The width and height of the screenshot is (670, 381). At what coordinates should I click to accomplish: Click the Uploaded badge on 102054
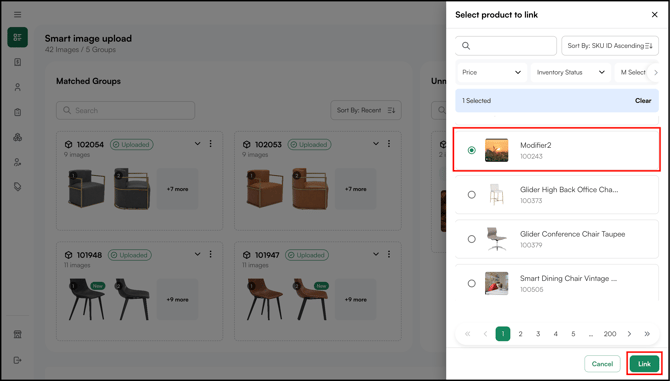point(132,144)
